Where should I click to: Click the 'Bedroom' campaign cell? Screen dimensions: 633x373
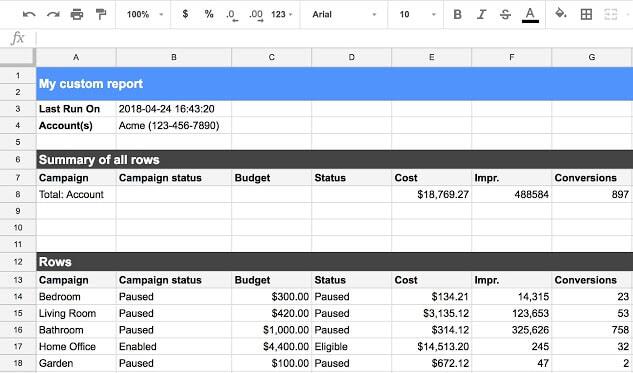pos(76,297)
